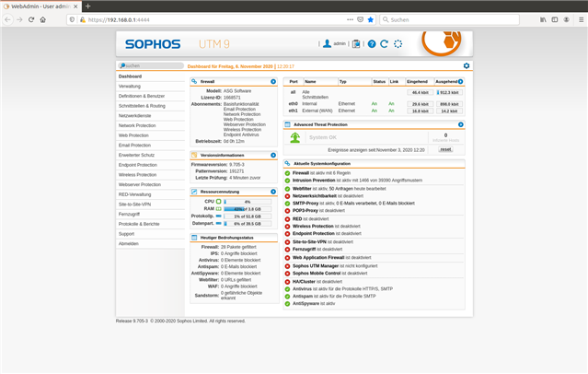This screenshot has width=588, height=374.
Task: Open a new browser tab
Action: pyautogui.click(x=87, y=6)
